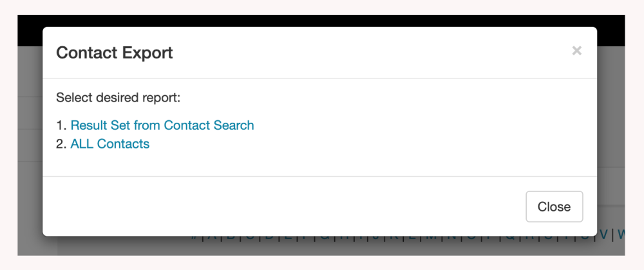Screen dimensions: 644x270
Task: Jump to contacts starting with W
Action: click(621, 235)
